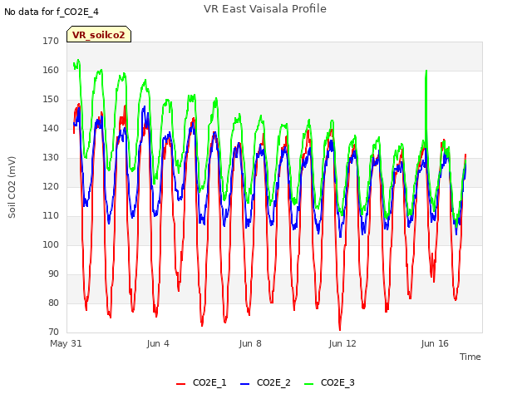Click the green CO2E_3 legend swatch
532x399 pixels.
coord(308,384)
